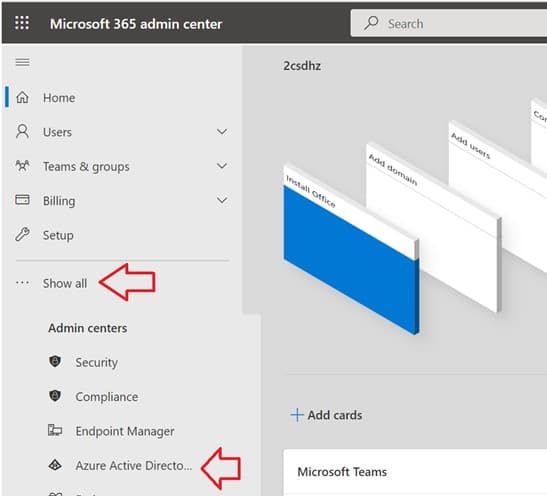This screenshot has height=497, width=547.
Task: Expand the Users menu chevron
Action: coord(222,131)
